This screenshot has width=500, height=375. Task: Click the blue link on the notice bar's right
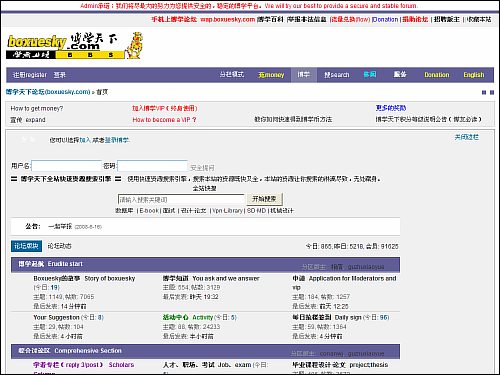point(391,108)
